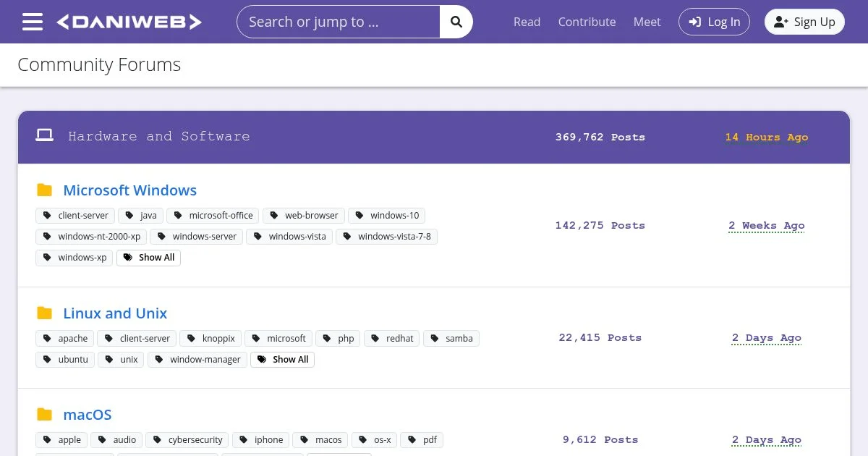Select the ubuntu tag
The image size is (868, 456).
pyautogui.click(x=65, y=360)
